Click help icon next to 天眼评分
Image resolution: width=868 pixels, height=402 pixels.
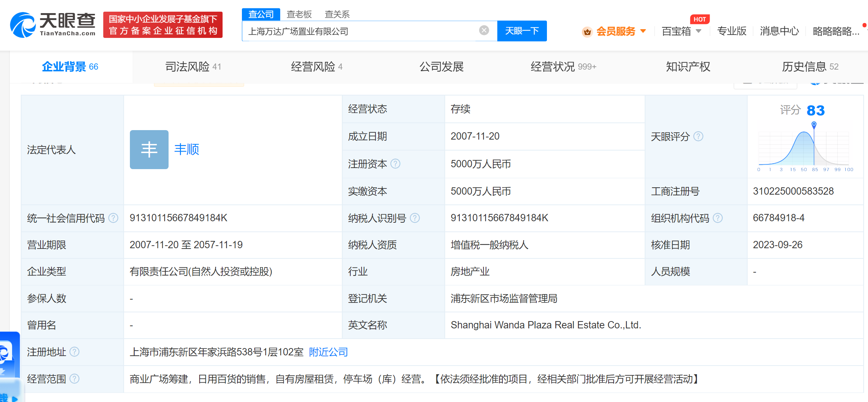[698, 136]
